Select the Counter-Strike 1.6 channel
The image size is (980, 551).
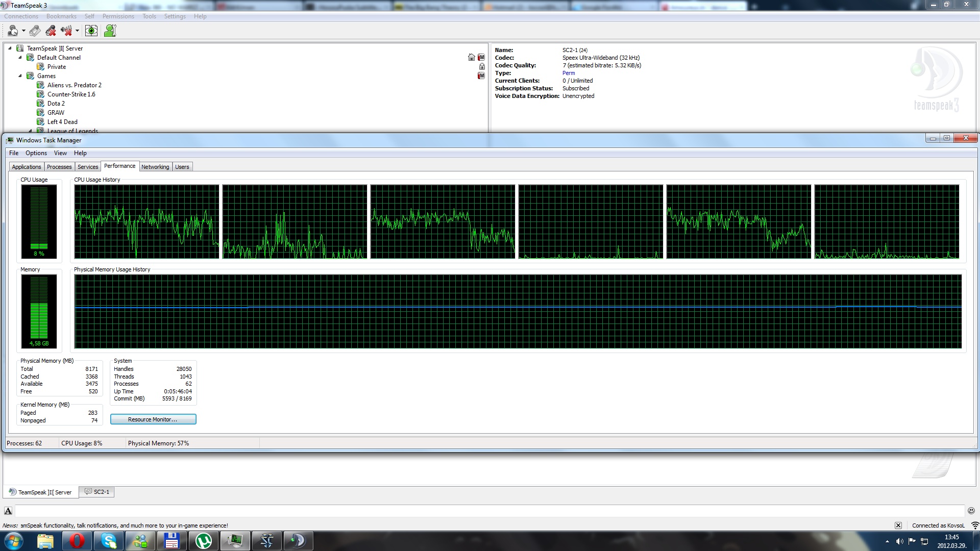71,94
